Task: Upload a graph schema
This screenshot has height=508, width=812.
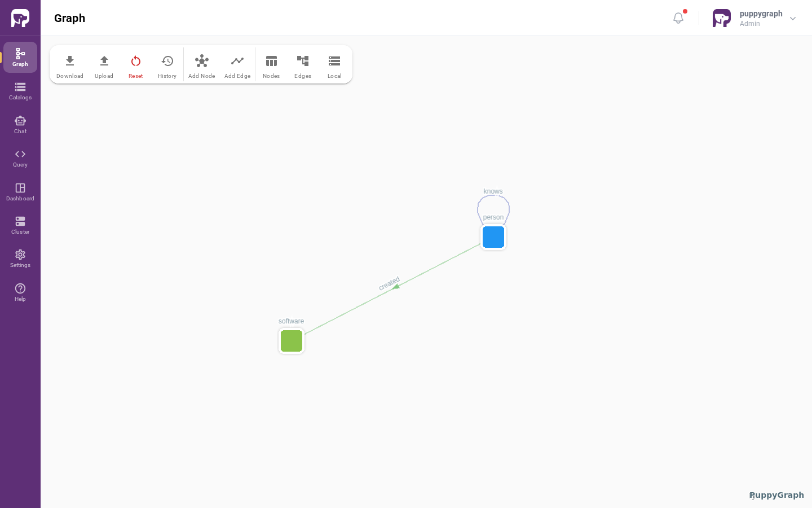Action: 104,66
